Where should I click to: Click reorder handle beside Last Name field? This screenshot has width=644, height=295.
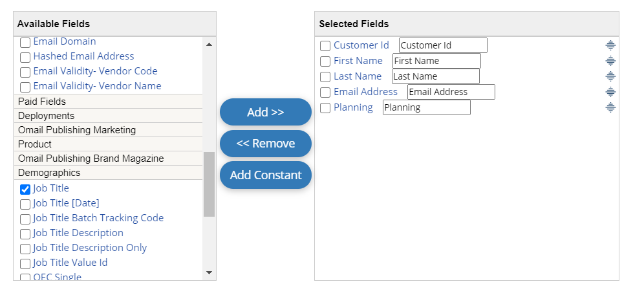tap(610, 76)
